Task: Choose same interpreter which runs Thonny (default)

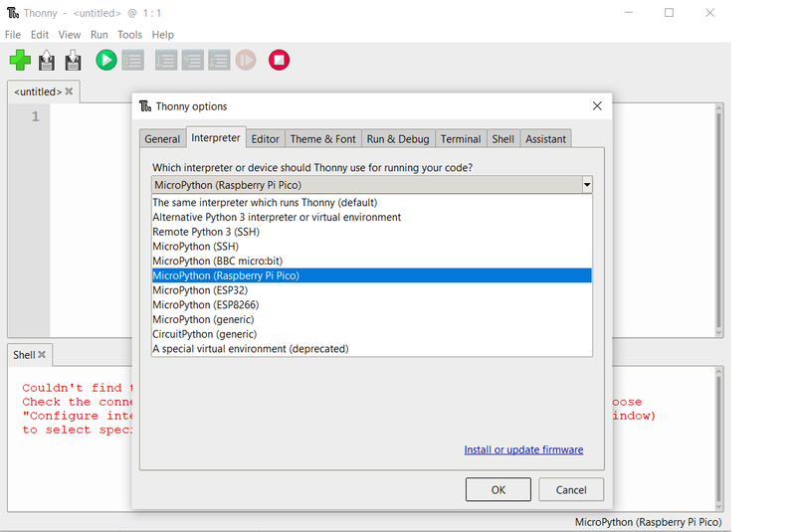Action: [x=372, y=203]
